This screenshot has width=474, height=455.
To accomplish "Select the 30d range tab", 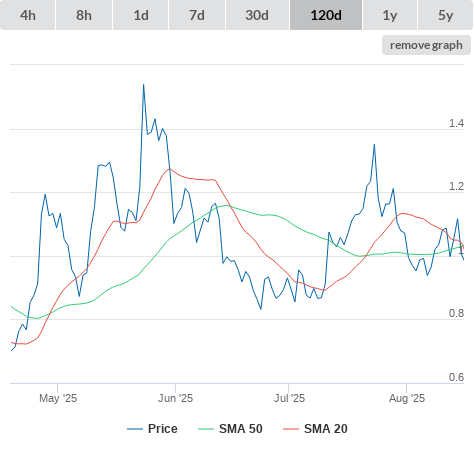I will click(x=257, y=15).
